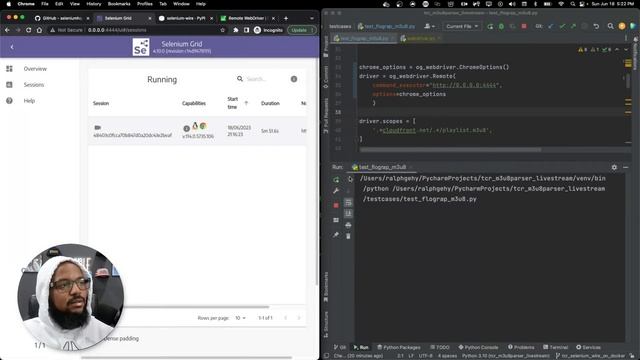Open the Profiles menu in macOS menu bar

144,4
